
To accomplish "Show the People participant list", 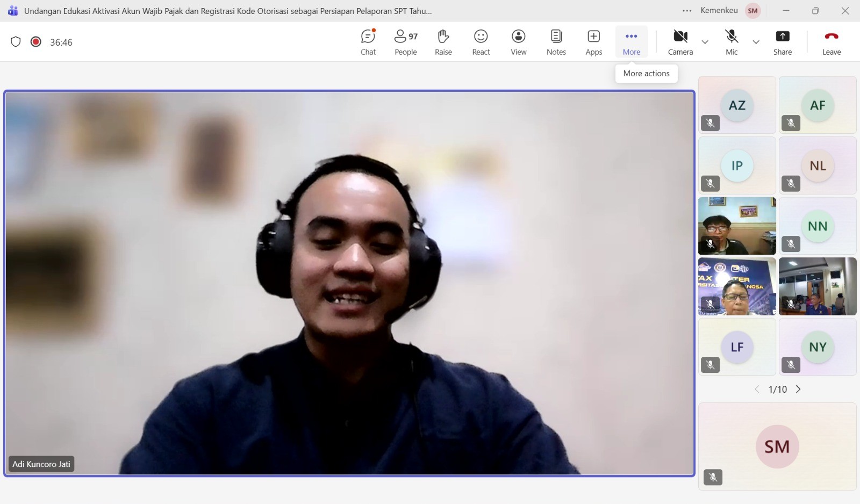I will [x=405, y=42].
